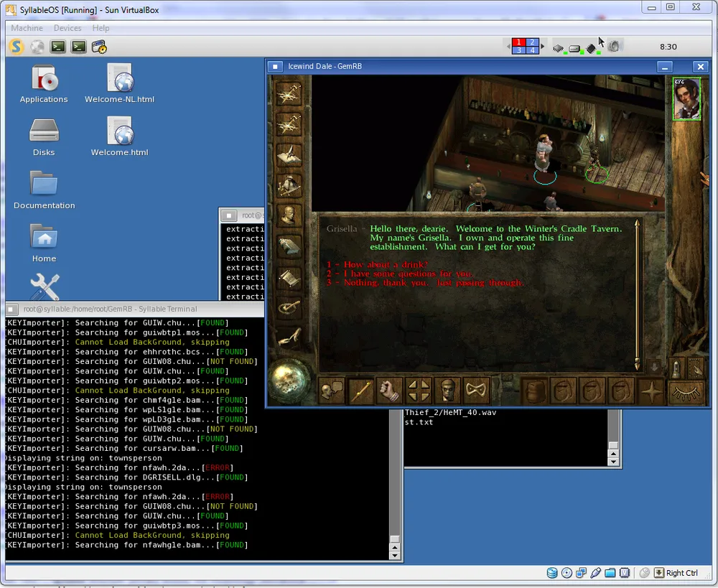Select the fist attack slot
Image resolution: width=718 pixels, height=588 pixels.
[x=389, y=391]
